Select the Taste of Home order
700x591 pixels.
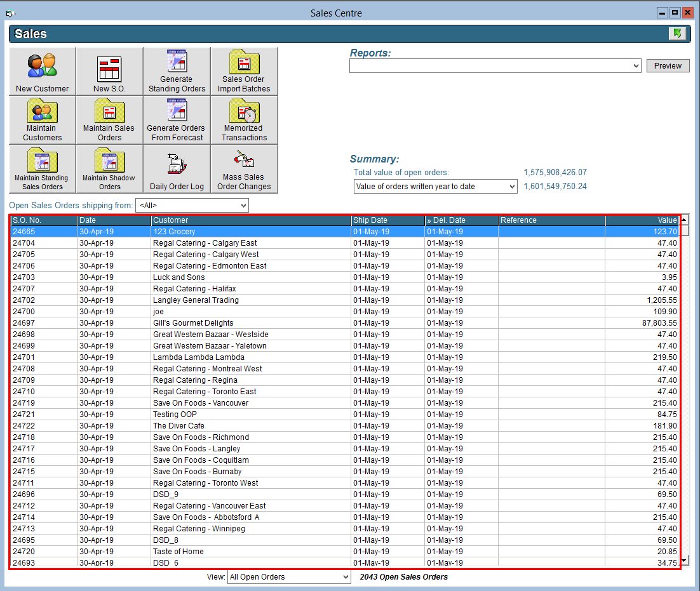345,551
